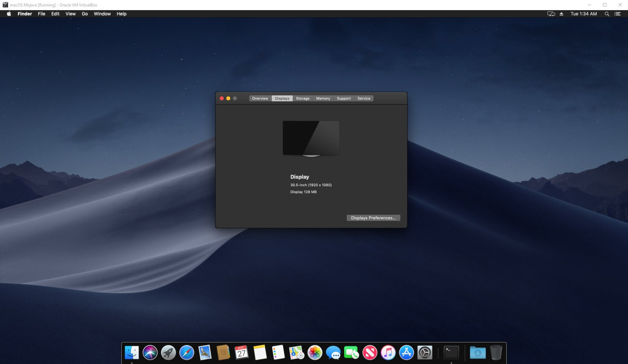The height and width of the screenshot is (364, 628).
Task: Open Mail stamp icon in Dock
Action: coord(205,353)
